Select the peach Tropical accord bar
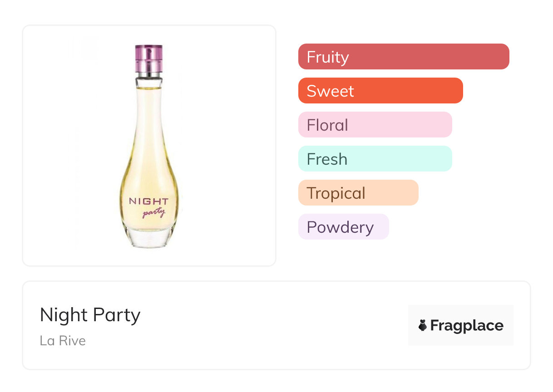553x392 pixels. 358,193
